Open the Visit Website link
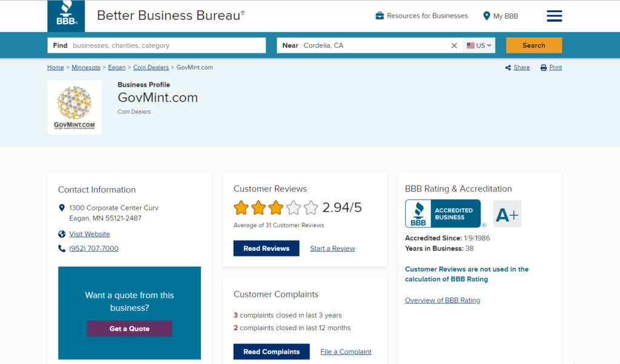 point(90,234)
